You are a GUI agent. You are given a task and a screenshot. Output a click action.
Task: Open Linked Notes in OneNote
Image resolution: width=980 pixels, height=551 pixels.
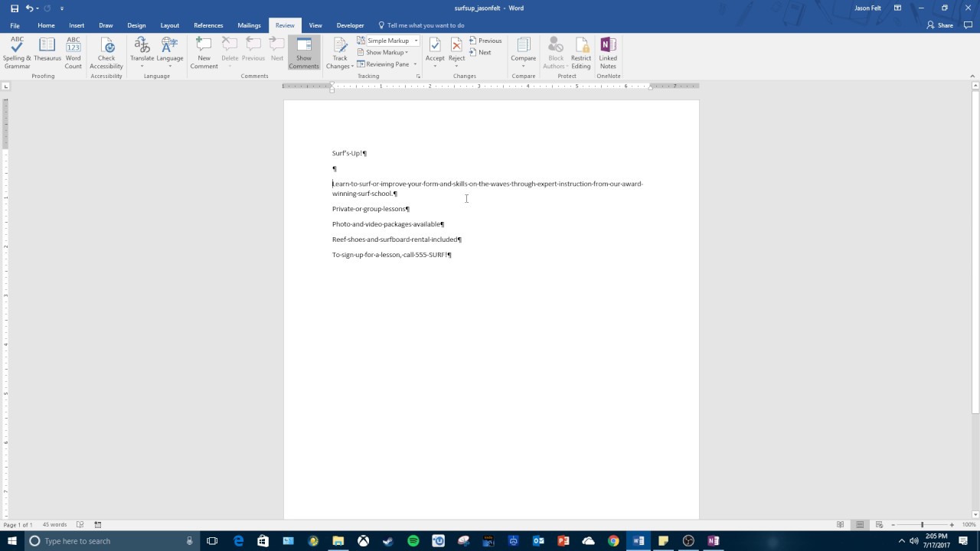click(x=608, y=53)
